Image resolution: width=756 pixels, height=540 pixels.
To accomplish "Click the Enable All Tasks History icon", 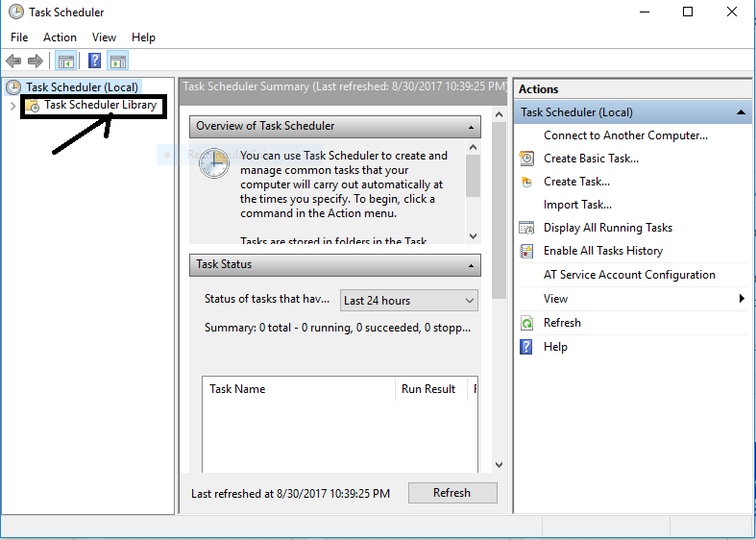I will click(526, 251).
